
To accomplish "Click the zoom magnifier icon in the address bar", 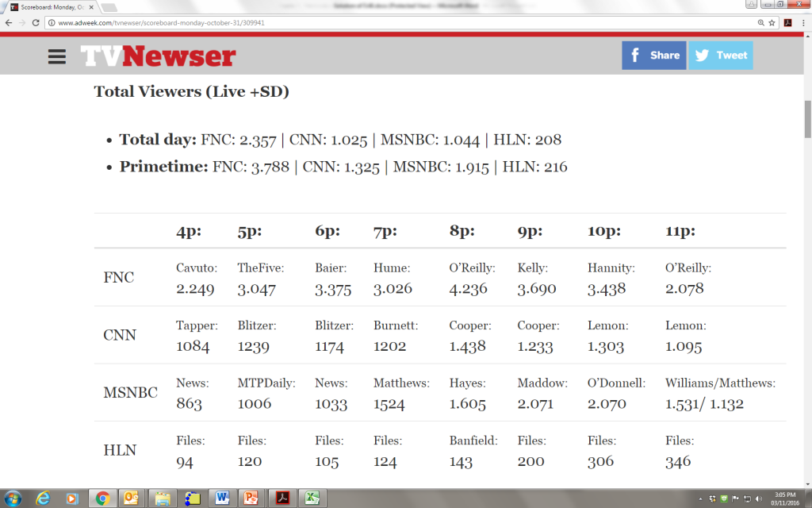I will pyautogui.click(x=760, y=23).
